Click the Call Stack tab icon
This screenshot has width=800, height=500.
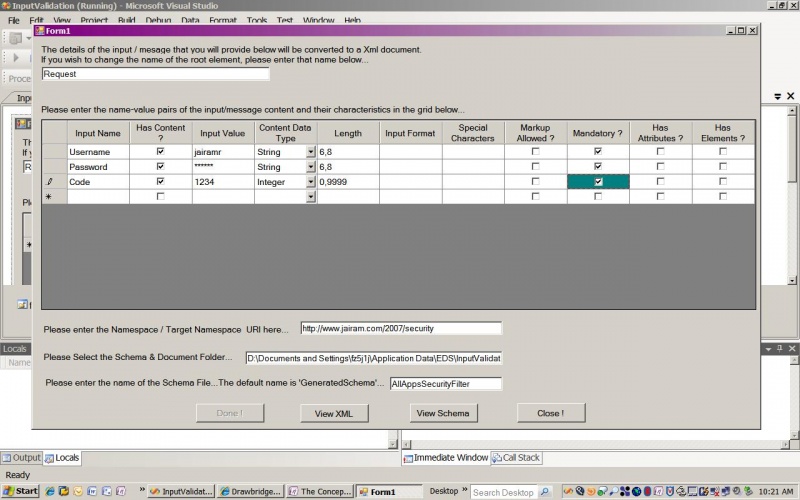[x=496, y=458]
